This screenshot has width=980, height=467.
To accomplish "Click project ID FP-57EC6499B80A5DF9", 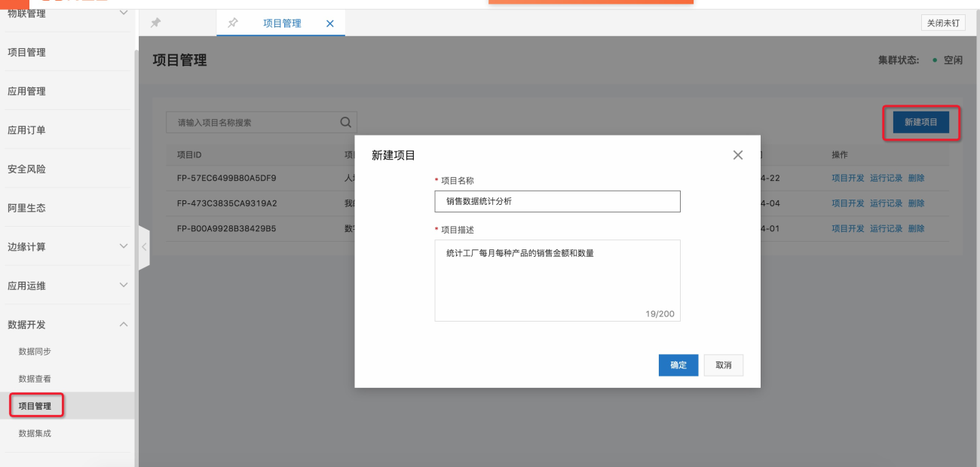I will [227, 179].
